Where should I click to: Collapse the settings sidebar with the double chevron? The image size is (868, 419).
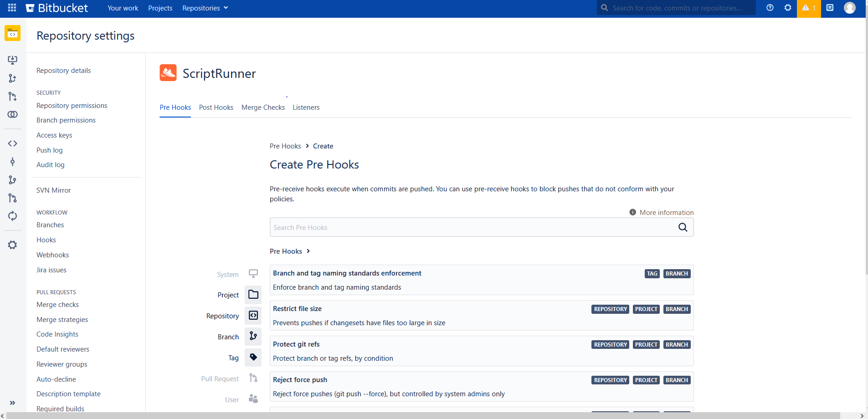click(x=12, y=403)
